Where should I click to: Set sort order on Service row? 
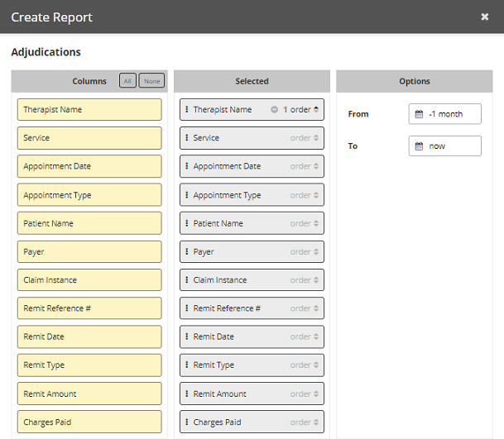coord(304,138)
